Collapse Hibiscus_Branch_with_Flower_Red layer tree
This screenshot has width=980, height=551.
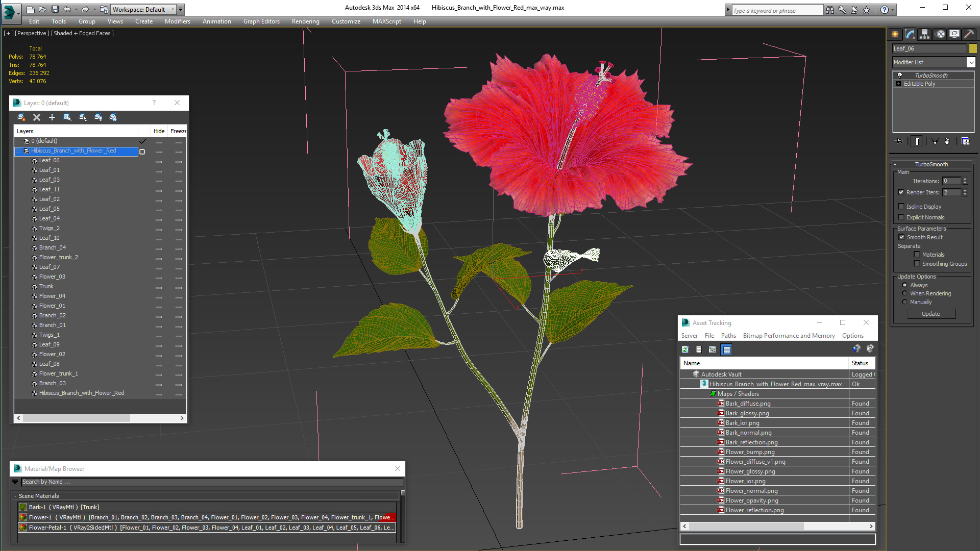[18, 151]
